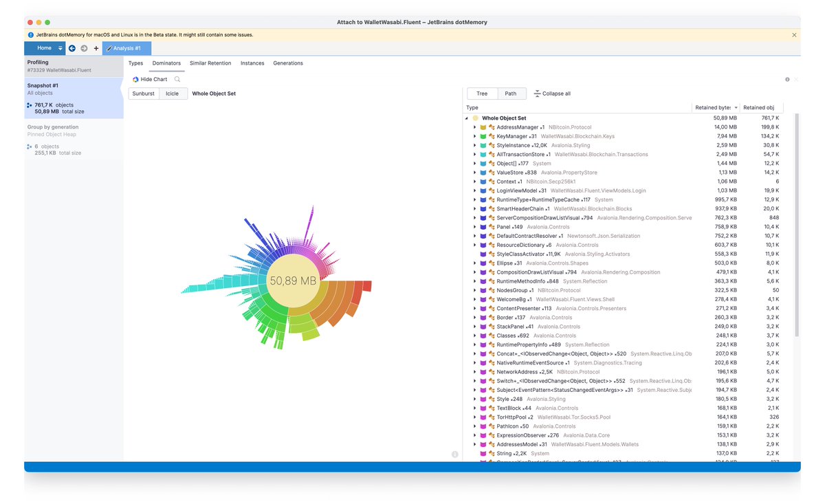Switch chart to Sunburst view

[144, 94]
